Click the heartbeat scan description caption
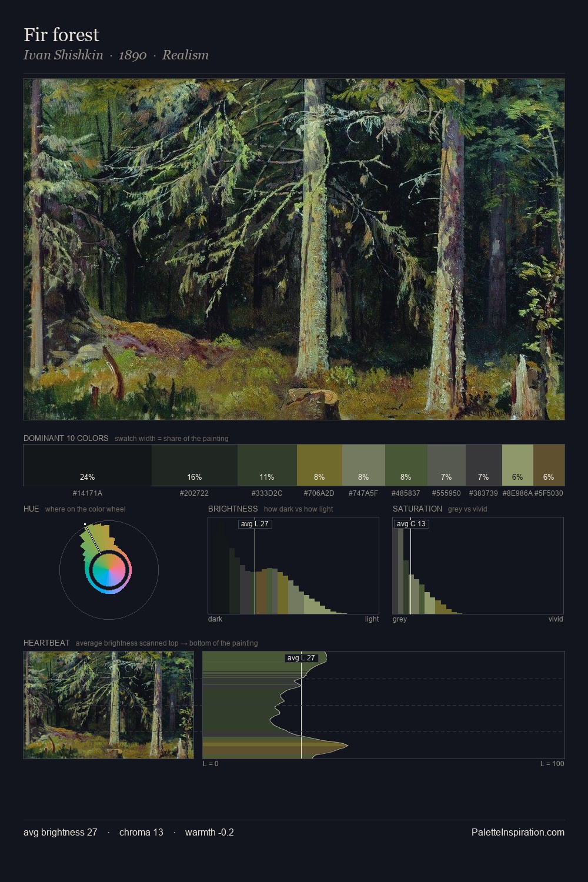This screenshot has width=588, height=882. pos(167,643)
